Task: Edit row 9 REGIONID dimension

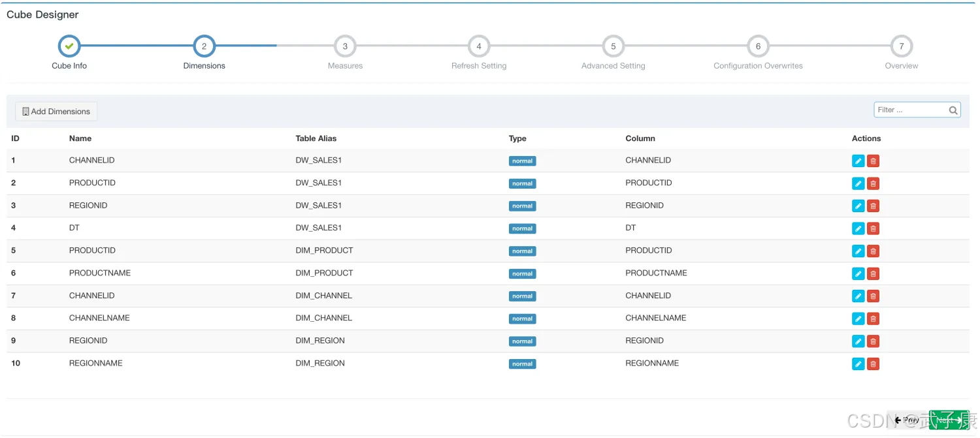Action: pyautogui.click(x=858, y=341)
